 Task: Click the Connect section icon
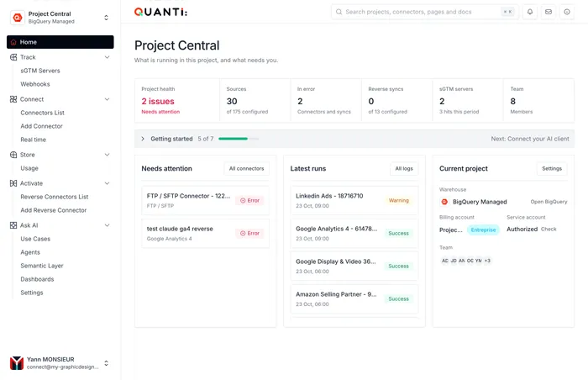13,99
